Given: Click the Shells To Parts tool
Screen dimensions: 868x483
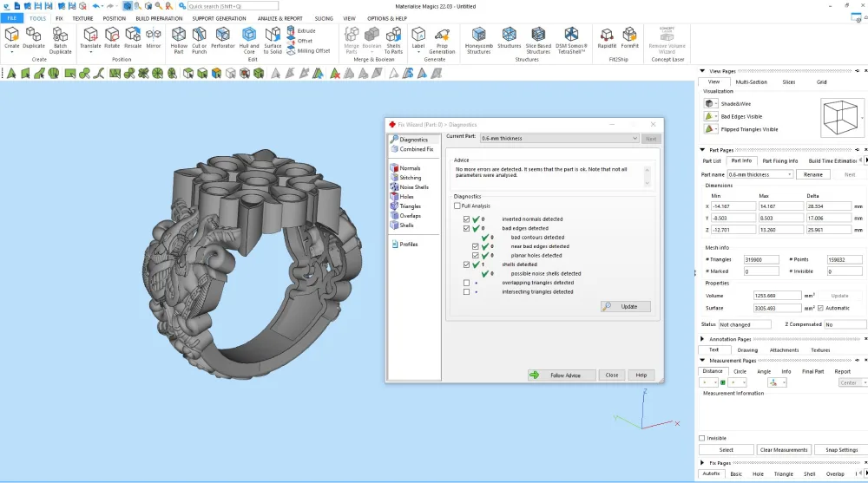Looking at the screenshot, I should 393,41.
